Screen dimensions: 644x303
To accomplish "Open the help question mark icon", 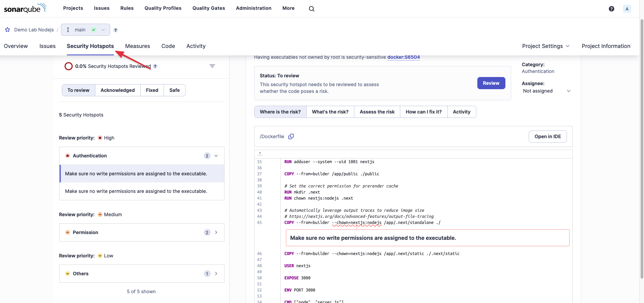I will point(611,9).
